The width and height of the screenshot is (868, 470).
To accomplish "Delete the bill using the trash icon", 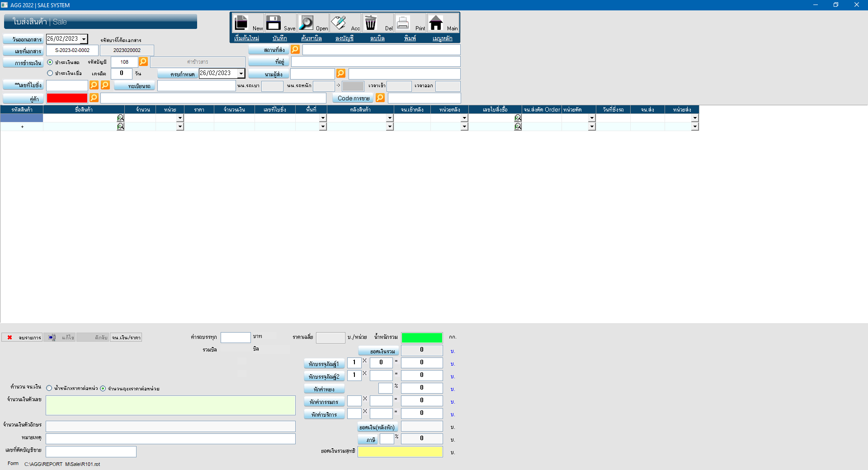I will coord(371,23).
